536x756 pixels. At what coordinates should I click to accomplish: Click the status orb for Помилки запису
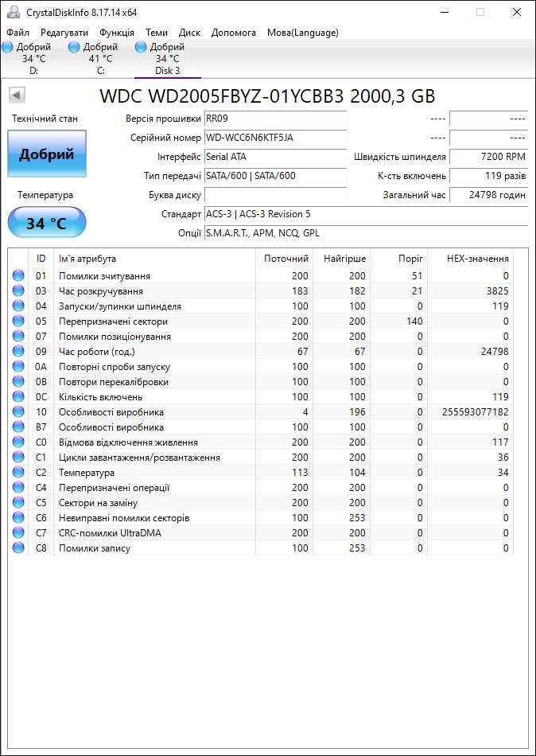[x=18, y=548]
